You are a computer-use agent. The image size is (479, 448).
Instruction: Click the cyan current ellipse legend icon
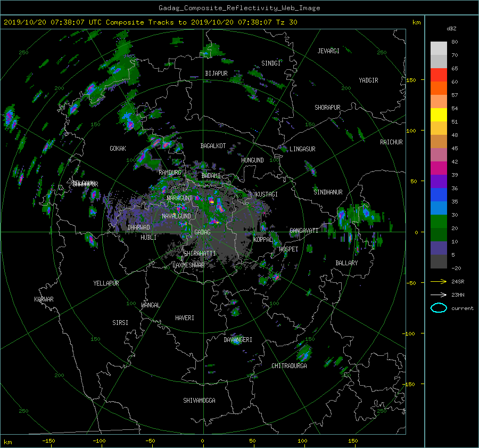439,308
